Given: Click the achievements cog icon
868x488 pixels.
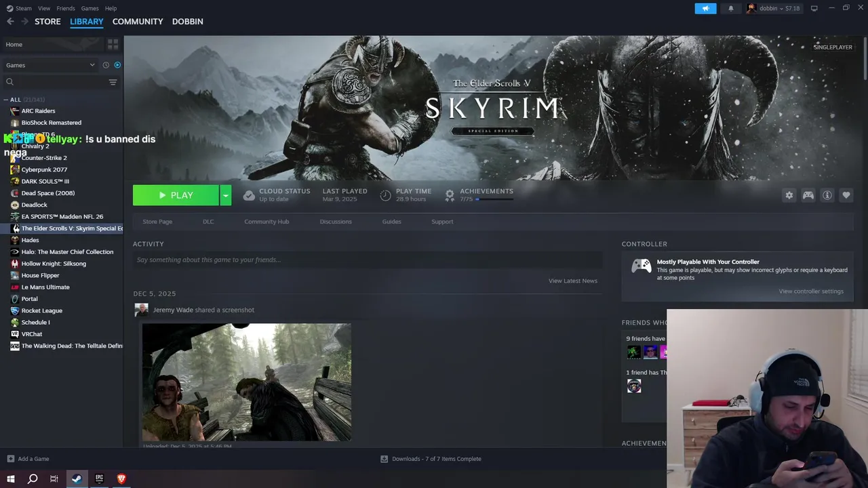Looking at the screenshot, I should pos(449,195).
